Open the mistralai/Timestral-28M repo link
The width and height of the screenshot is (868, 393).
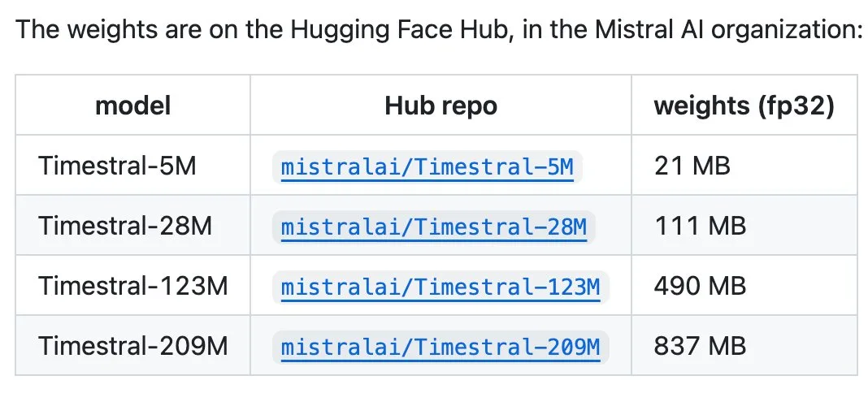[433, 227]
